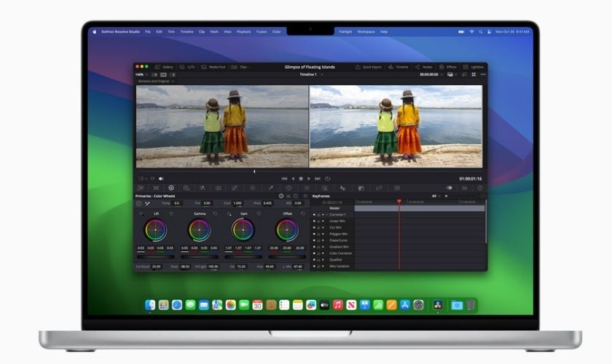Open the Fairlight menu
The width and height of the screenshot is (612, 364).
345,31
